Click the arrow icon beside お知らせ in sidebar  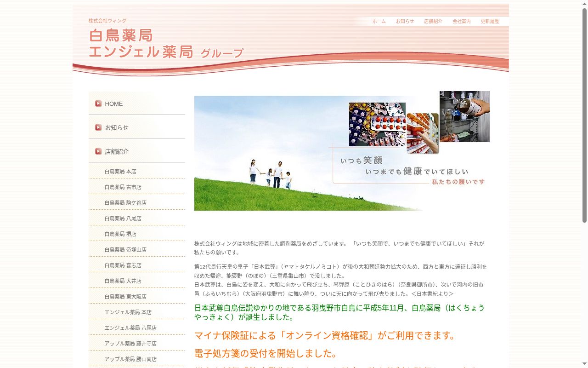coord(98,127)
